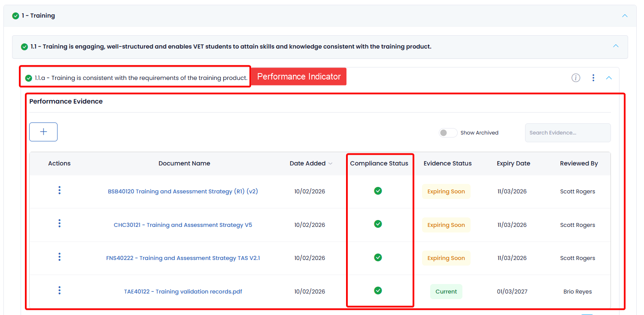Viewport: 644px width, 315px height.
Task: Click the Compliance Status column header
Action: [379, 163]
